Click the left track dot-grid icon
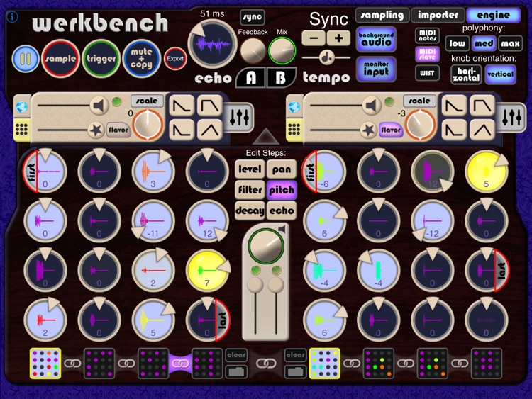Screen dimensions: 532x399 [x=21, y=130]
